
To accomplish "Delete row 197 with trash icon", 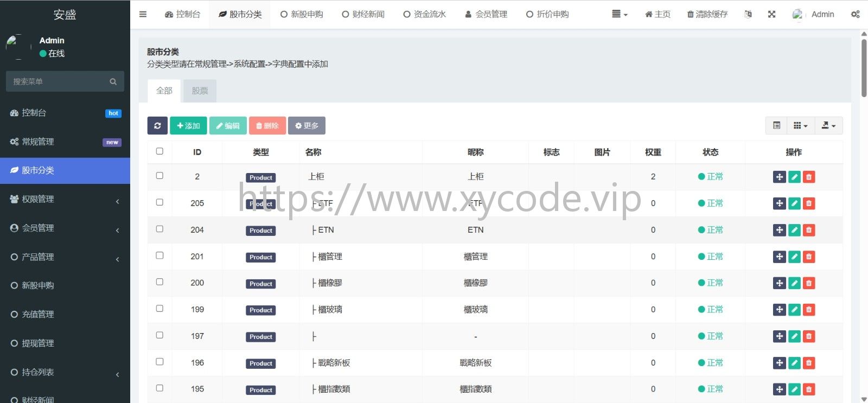I will point(809,336).
